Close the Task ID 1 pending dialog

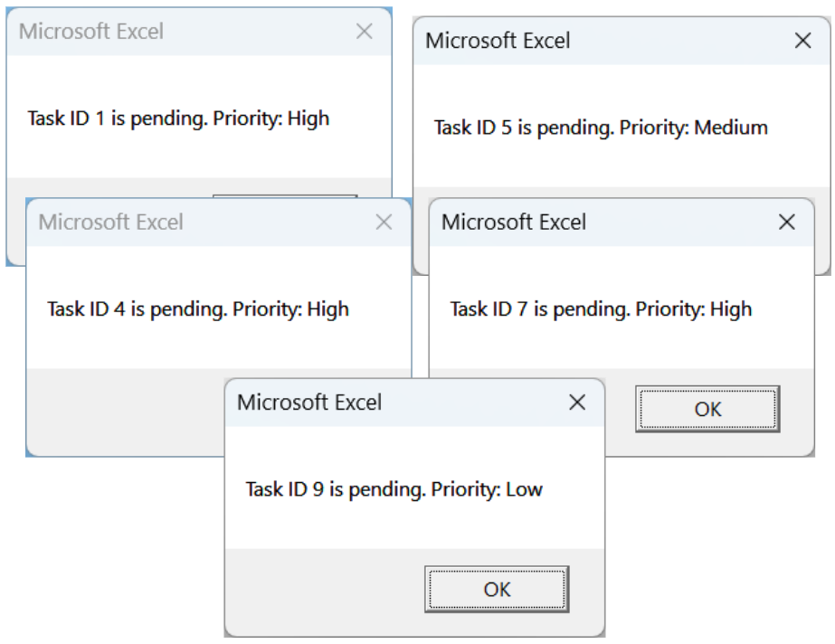364,32
